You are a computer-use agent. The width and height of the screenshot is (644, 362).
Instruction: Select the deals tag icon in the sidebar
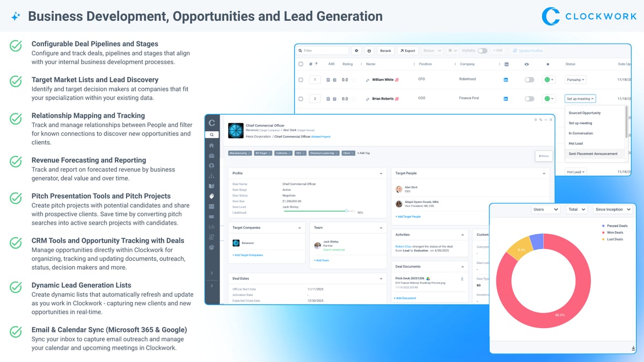pos(212,196)
